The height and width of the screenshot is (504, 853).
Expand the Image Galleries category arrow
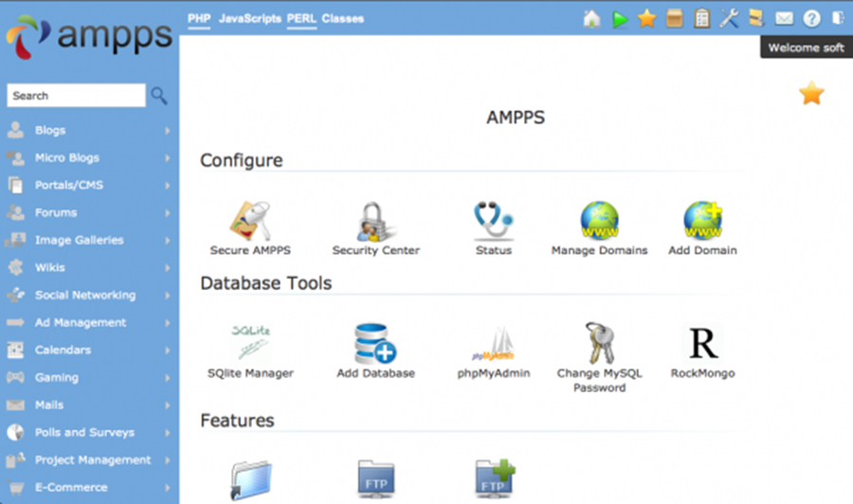click(168, 241)
